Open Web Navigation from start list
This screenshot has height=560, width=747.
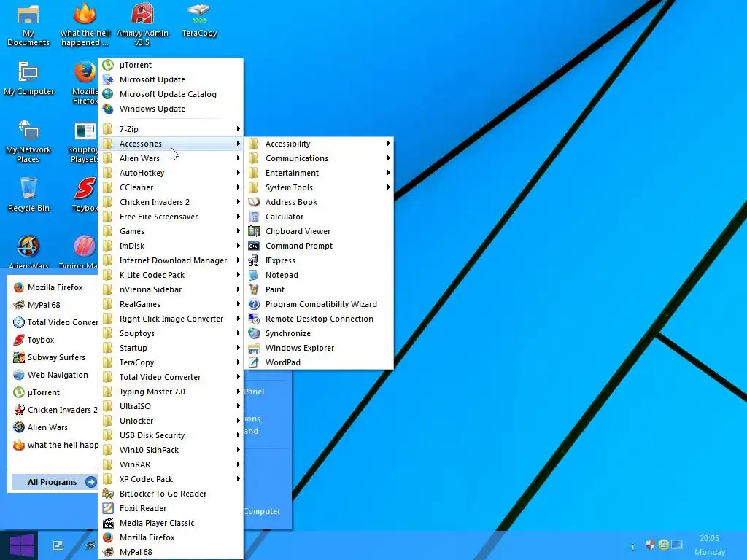(x=53, y=375)
